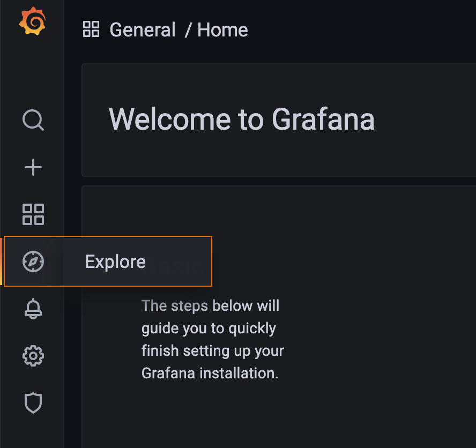Open the Dashboards submenu from the sidebar

click(33, 214)
